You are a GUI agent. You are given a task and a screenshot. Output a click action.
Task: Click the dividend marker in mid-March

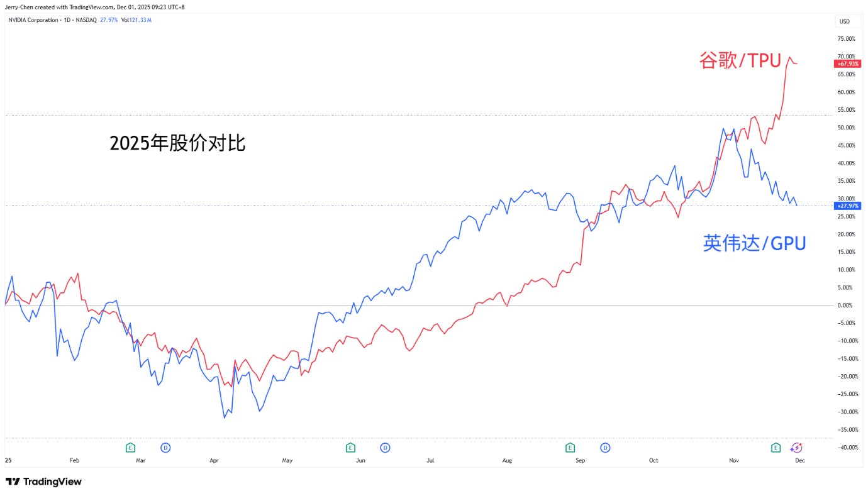[x=165, y=448]
